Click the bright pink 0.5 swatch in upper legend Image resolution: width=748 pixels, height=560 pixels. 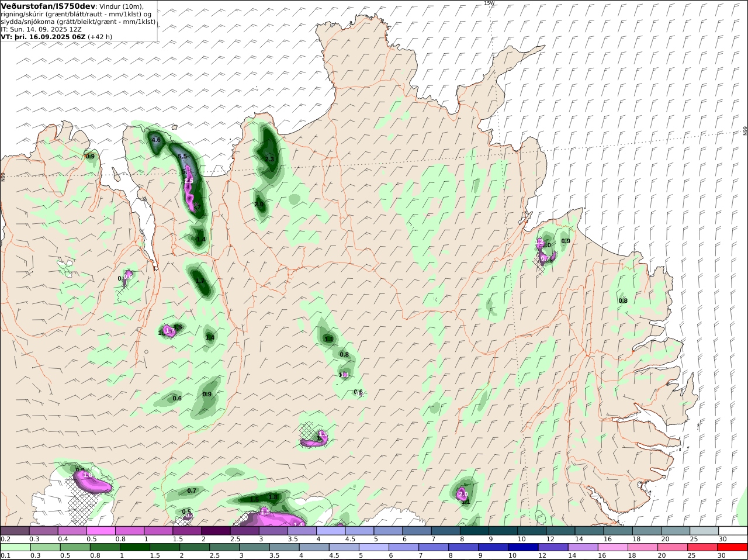pyautogui.click(x=101, y=531)
